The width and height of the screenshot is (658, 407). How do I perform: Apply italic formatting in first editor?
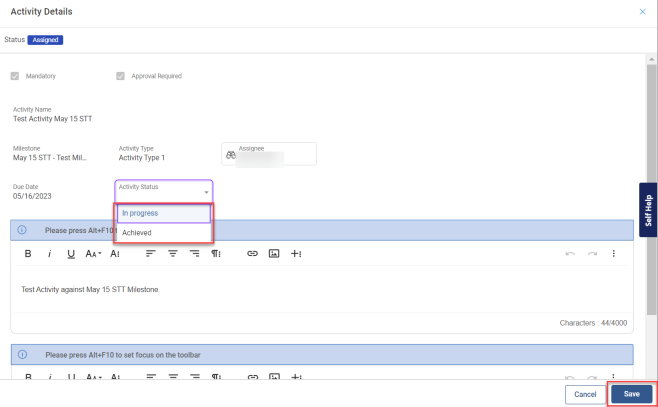(x=49, y=254)
